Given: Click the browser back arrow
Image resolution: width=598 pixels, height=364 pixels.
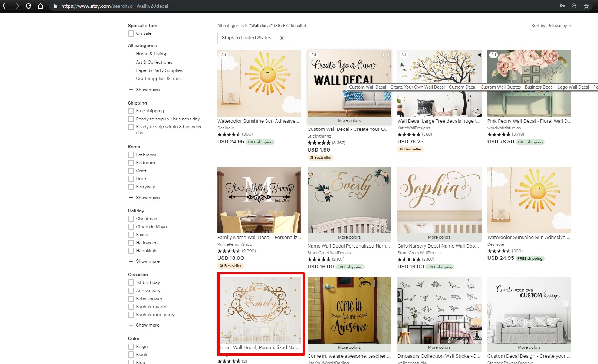Looking at the screenshot, I should point(5,6).
